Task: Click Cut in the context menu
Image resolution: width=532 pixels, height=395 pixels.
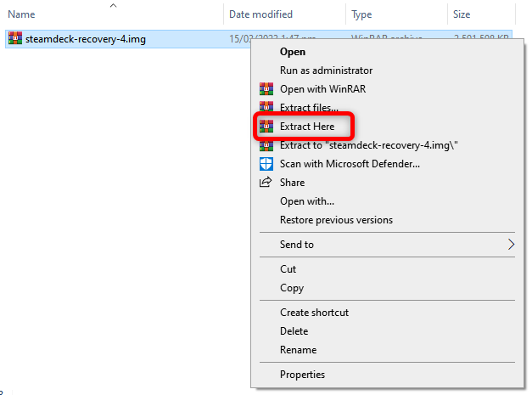Action: [x=288, y=269]
